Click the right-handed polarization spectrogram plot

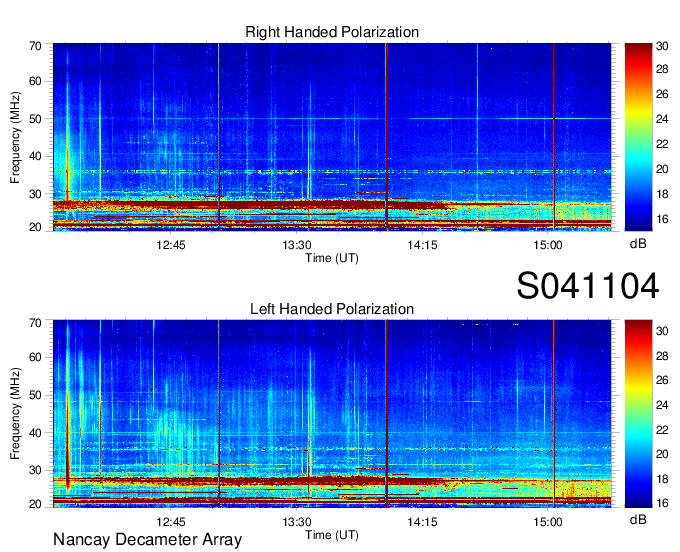tap(332, 137)
